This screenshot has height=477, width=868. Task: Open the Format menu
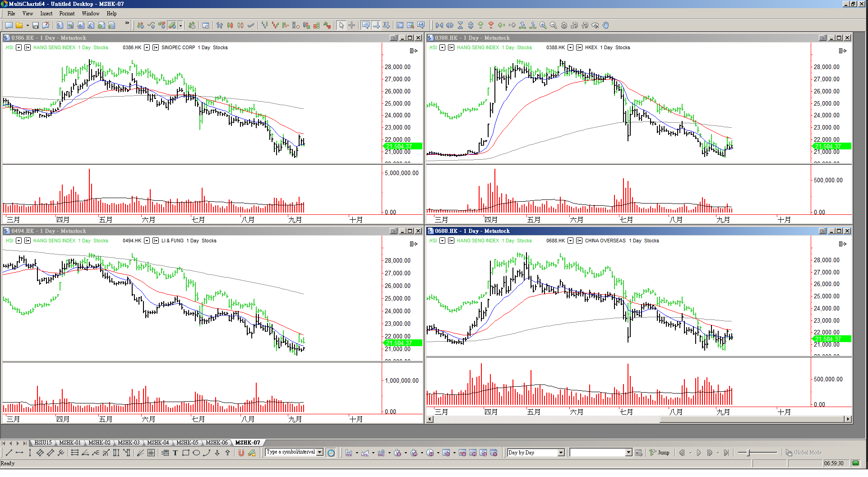67,14
